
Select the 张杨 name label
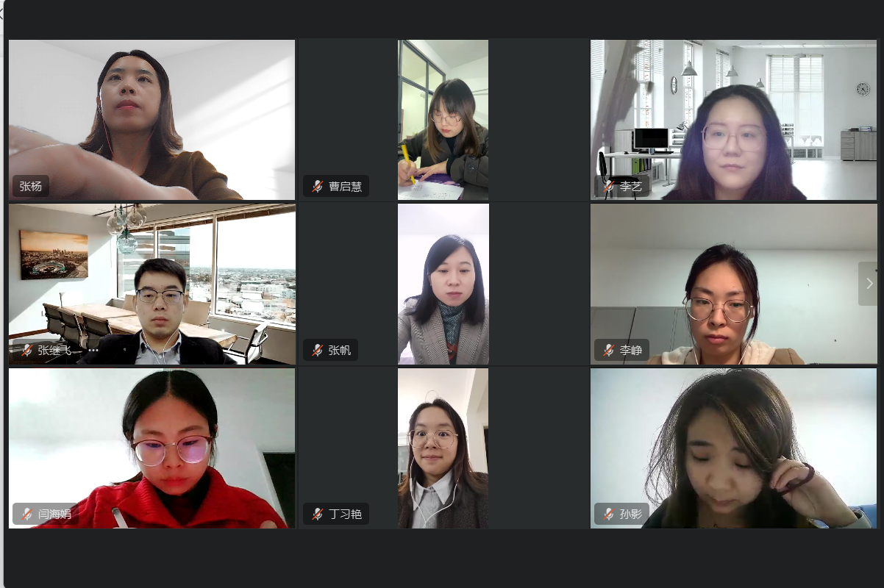pyautogui.click(x=30, y=187)
